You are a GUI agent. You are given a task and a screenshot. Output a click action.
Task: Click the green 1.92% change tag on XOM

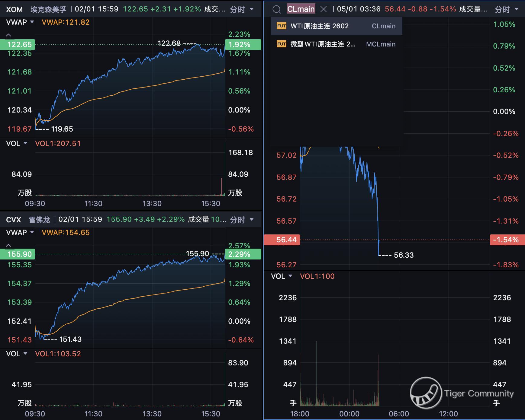[x=243, y=44]
